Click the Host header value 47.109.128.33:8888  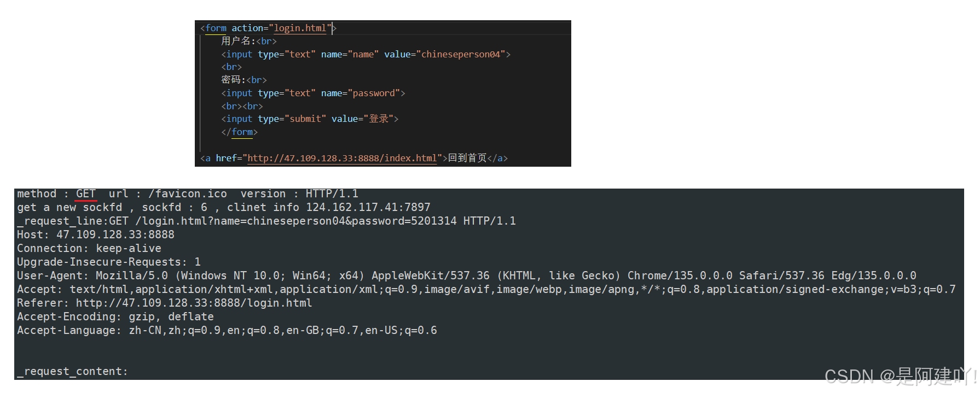pos(115,234)
